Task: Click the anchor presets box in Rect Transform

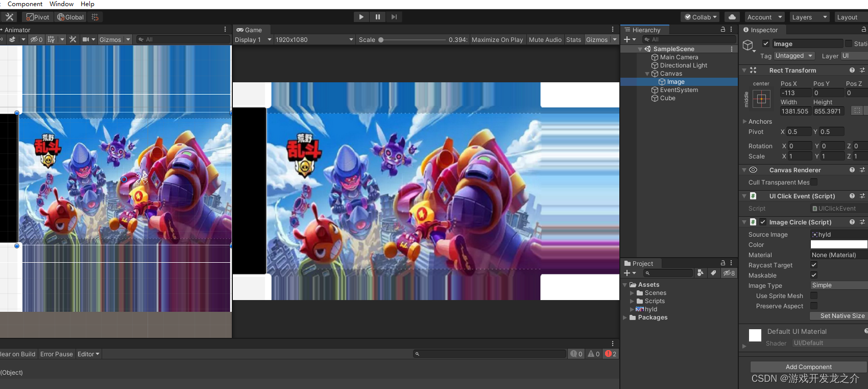Action: [x=761, y=99]
